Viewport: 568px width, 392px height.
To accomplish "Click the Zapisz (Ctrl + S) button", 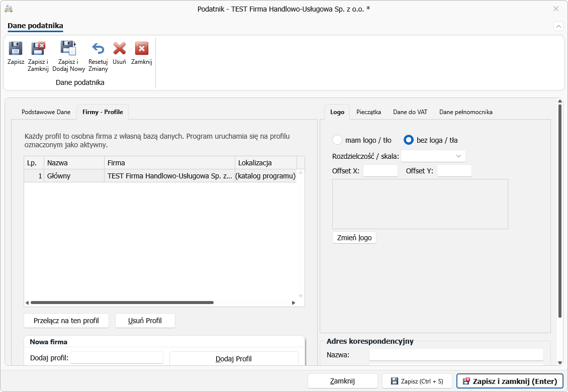I will [x=417, y=381].
